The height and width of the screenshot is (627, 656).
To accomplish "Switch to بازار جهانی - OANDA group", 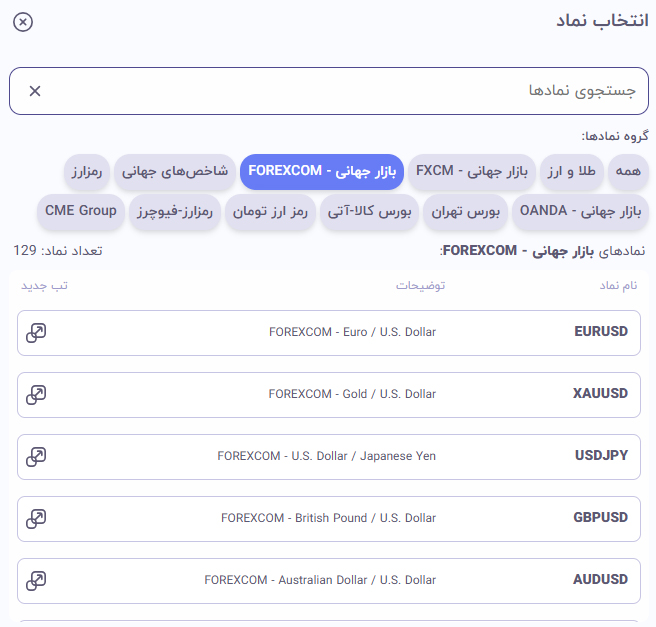I will tap(580, 212).
